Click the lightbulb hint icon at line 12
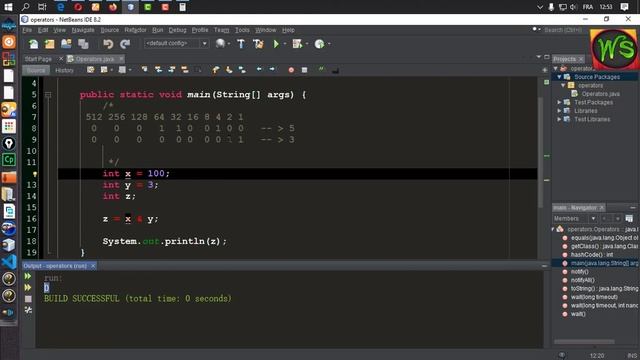 coord(35,174)
